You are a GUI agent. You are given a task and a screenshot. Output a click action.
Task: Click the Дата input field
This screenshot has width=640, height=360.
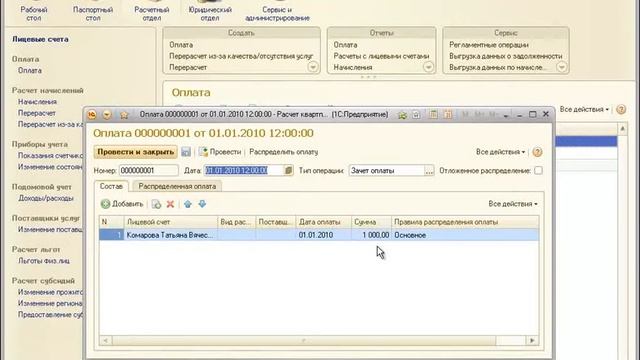pyautogui.click(x=244, y=171)
